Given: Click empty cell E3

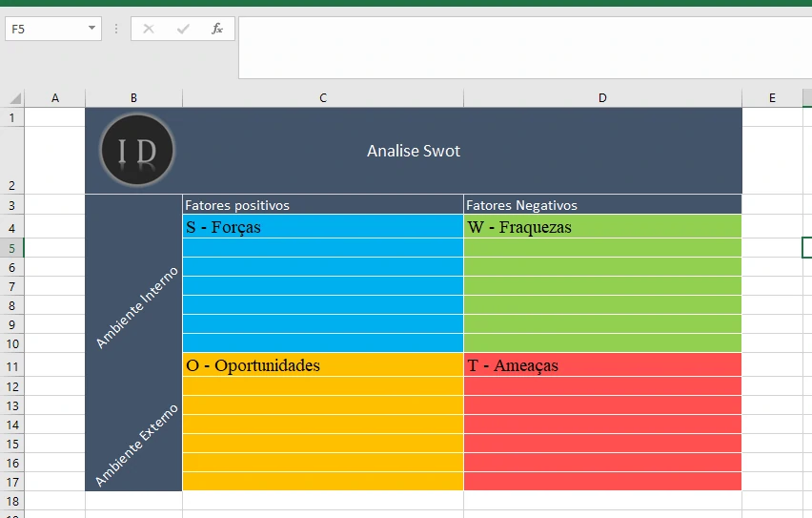Looking at the screenshot, I should point(772,205).
